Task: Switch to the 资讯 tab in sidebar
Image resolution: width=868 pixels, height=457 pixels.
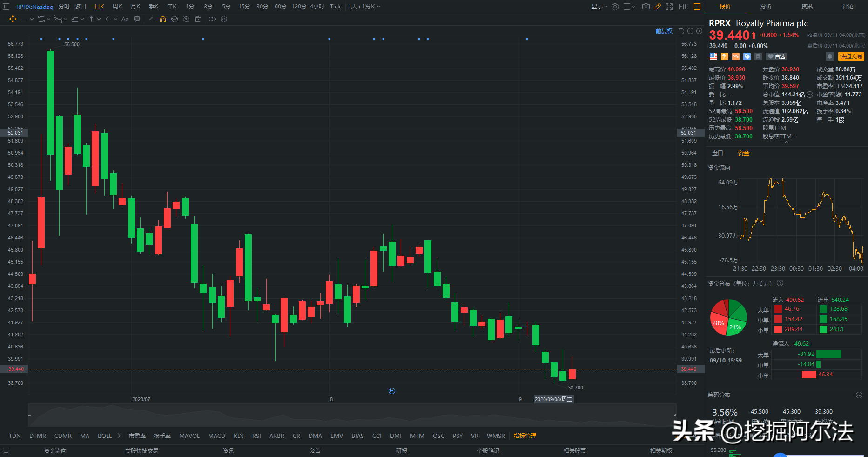Action: (807, 7)
